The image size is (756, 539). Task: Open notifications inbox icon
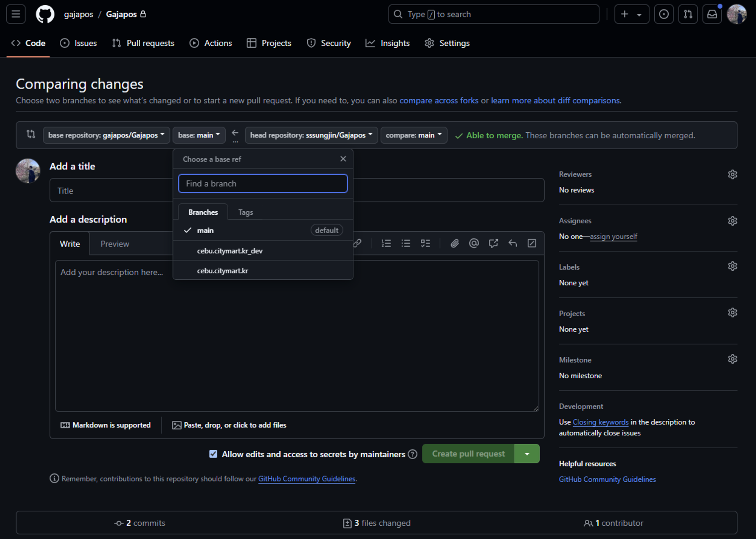click(712, 14)
